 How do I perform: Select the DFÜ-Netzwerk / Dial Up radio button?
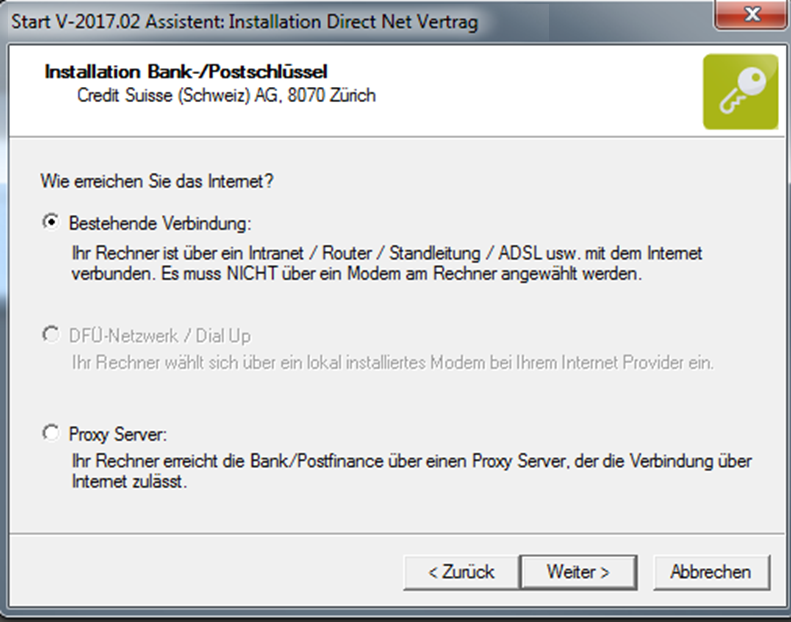(50, 334)
